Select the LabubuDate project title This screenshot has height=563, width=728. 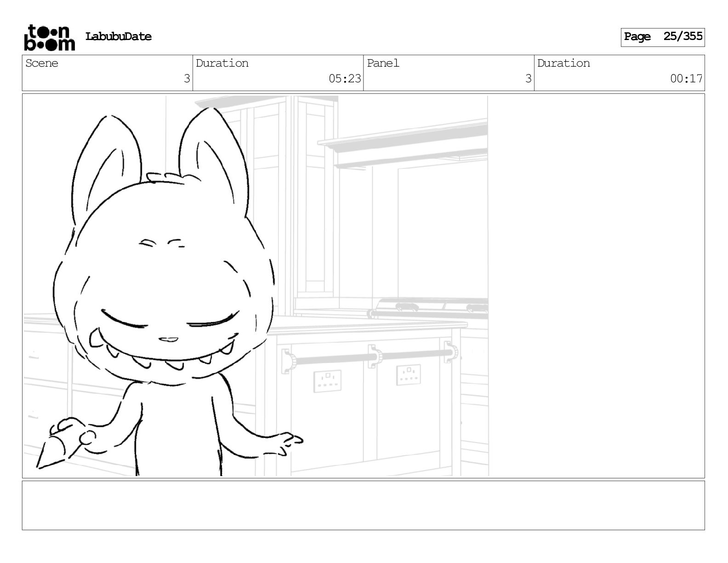point(118,37)
